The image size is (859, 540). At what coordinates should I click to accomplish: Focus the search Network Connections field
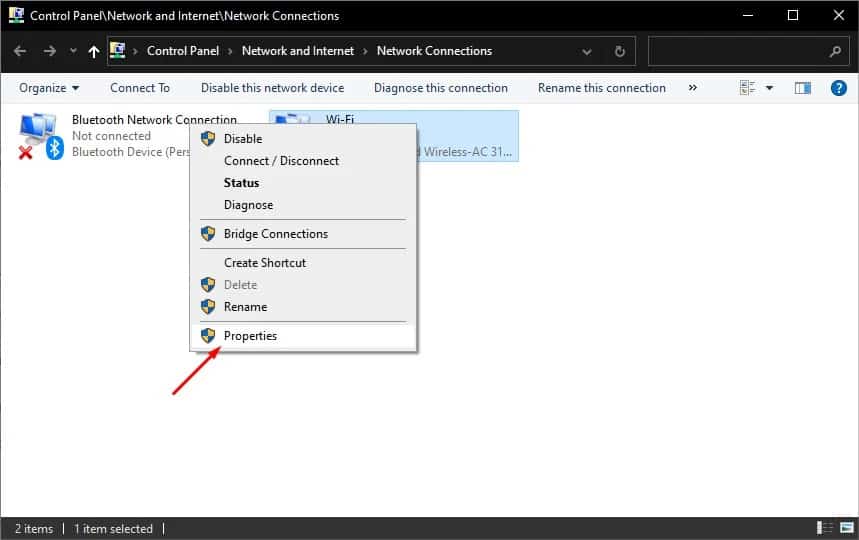[748, 51]
